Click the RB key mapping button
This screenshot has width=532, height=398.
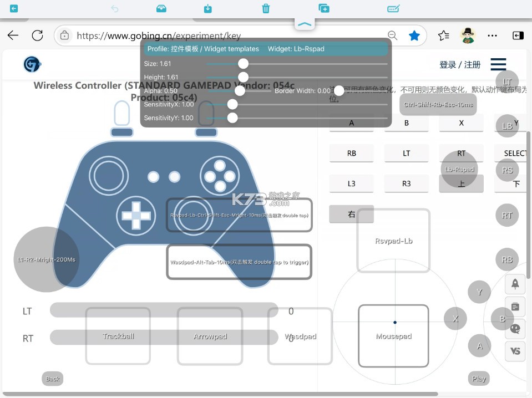[x=352, y=153]
